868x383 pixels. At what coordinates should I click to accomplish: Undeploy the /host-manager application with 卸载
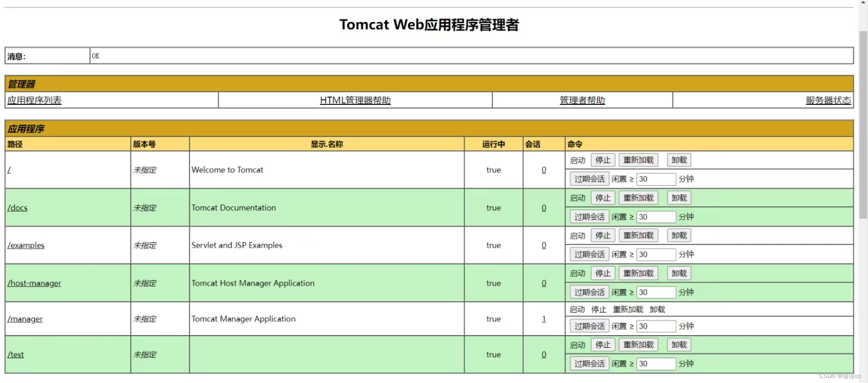coord(679,273)
